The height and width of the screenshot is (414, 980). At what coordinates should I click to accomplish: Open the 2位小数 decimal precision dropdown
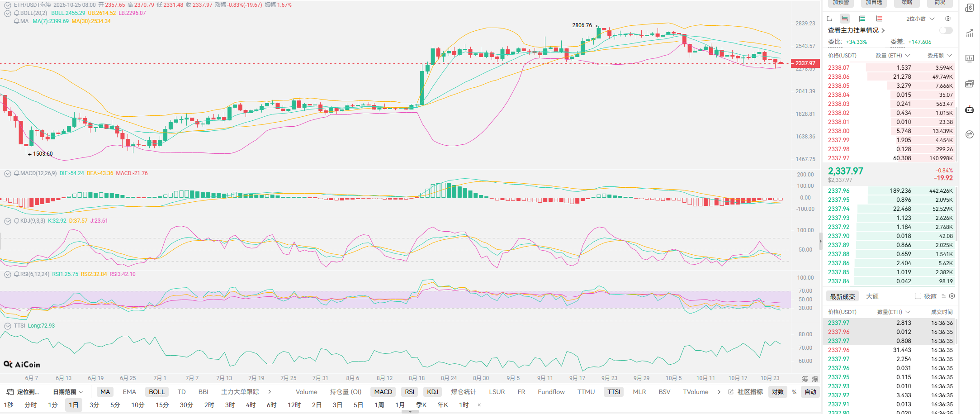[920, 19]
